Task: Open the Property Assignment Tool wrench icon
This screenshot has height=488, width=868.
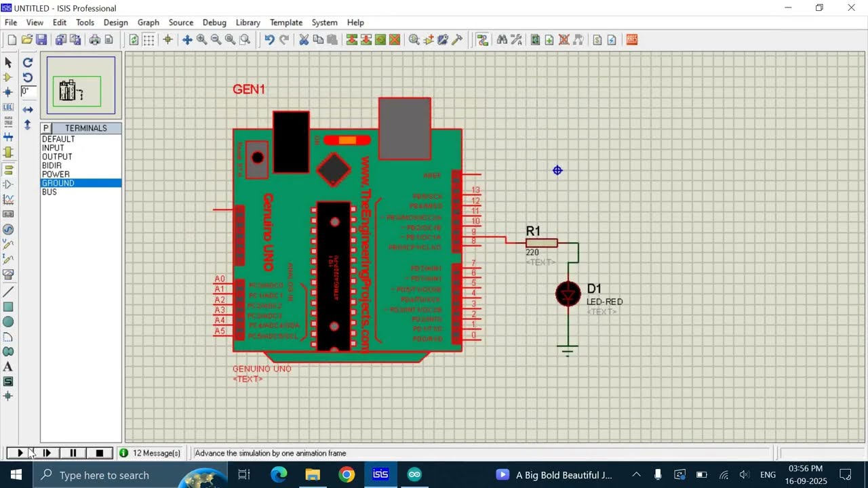Action: point(516,40)
